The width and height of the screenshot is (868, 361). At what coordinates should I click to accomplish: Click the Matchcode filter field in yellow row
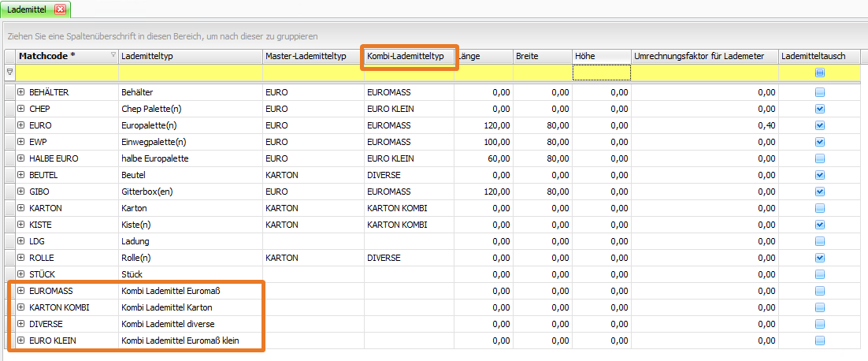pos(67,73)
